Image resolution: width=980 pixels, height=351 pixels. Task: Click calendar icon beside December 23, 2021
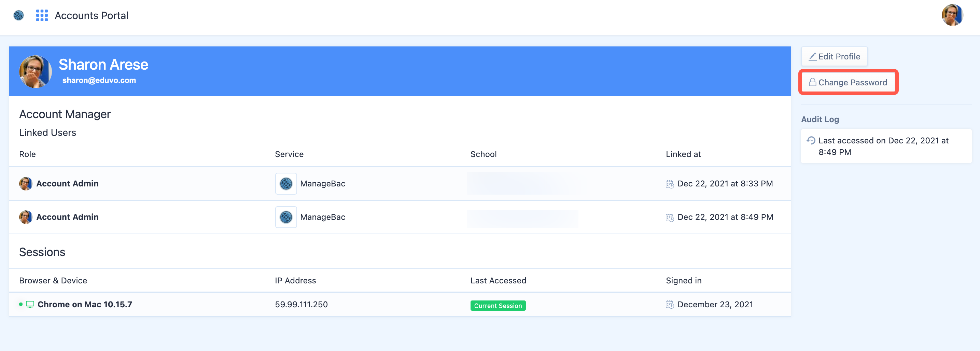coord(670,305)
